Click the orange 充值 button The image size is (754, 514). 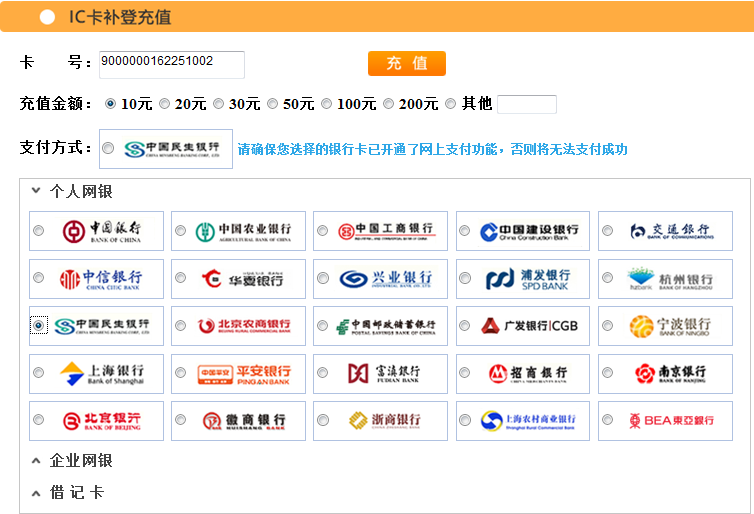[x=406, y=63]
